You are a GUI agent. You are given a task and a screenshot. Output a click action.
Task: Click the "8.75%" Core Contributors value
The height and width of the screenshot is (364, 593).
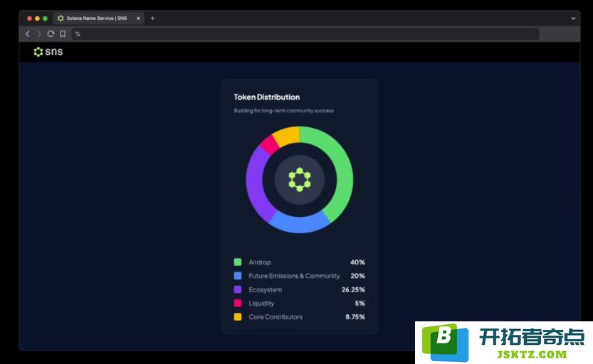tap(355, 317)
